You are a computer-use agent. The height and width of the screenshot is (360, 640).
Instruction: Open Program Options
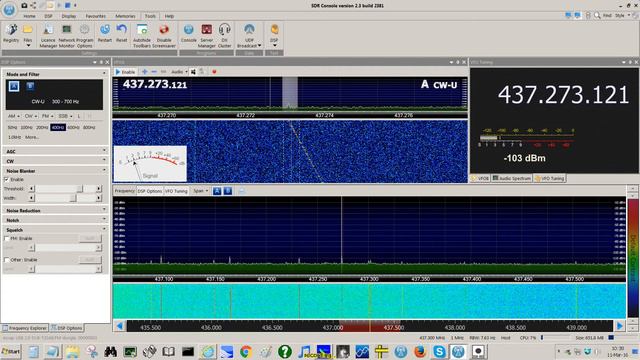[x=84, y=36]
